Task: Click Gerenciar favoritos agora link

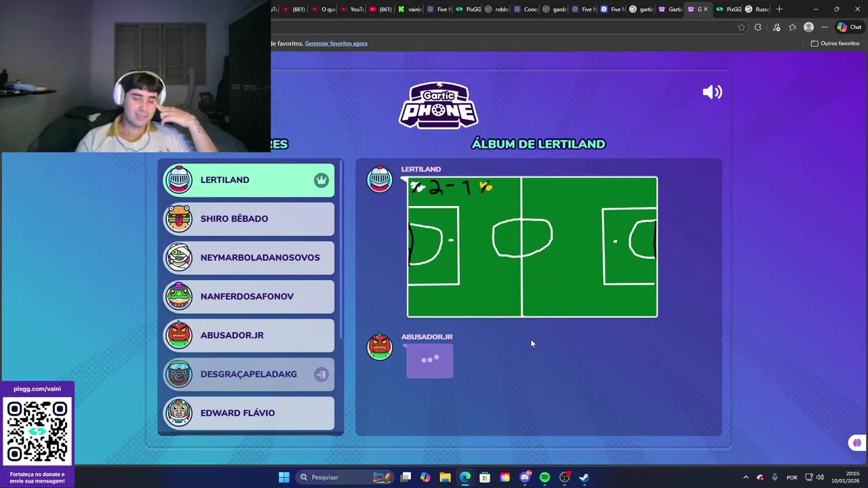Action: tap(336, 43)
